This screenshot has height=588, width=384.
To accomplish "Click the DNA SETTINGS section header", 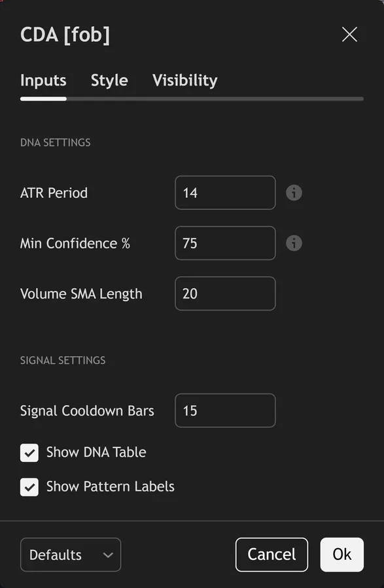I will click(x=56, y=142).
